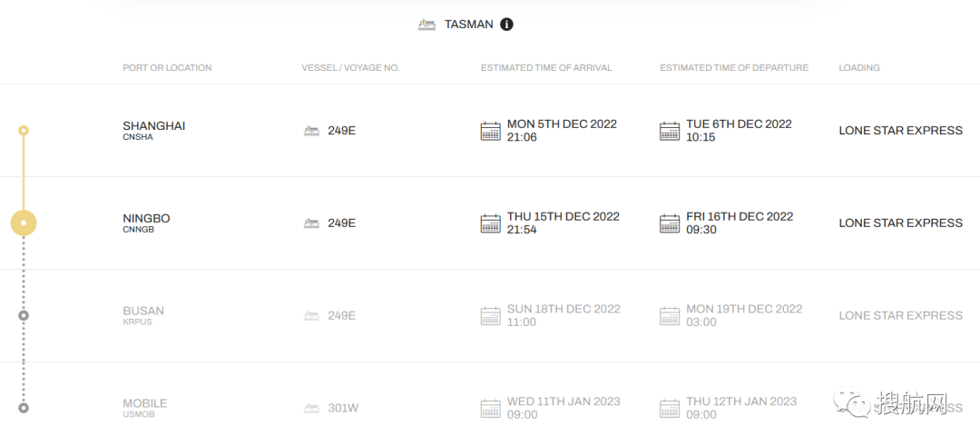The image size is (980, 446).
Task: Open the Shanghai departure calendar icon
Action: [x=670, y=131]
